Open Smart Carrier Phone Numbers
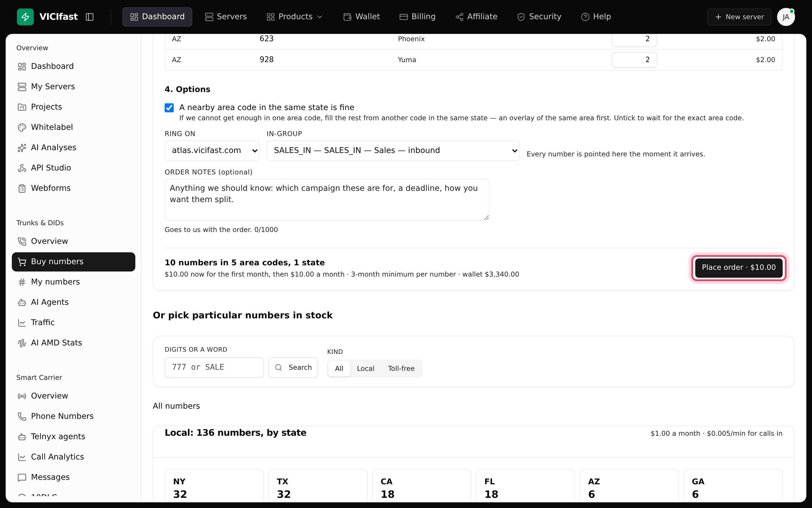 (74, 416)
